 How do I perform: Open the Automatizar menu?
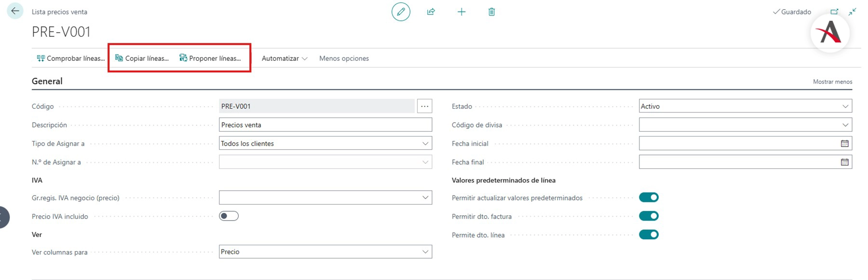click(x=284, y=58)
